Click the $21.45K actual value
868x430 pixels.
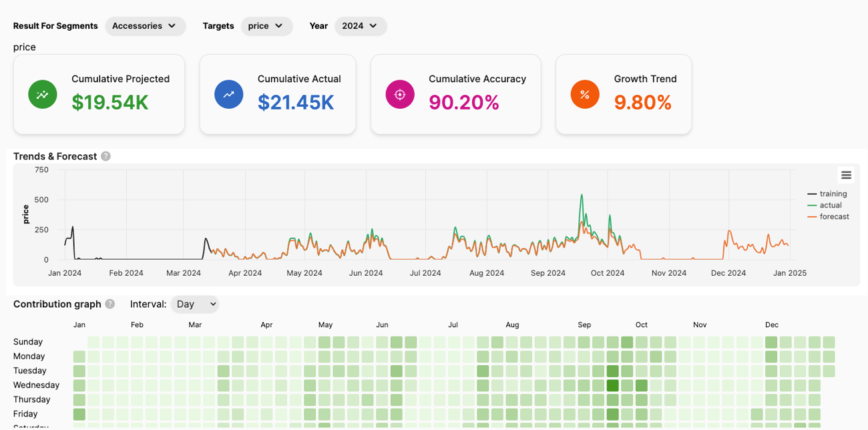pyautogui.click(x=296, y=102)
